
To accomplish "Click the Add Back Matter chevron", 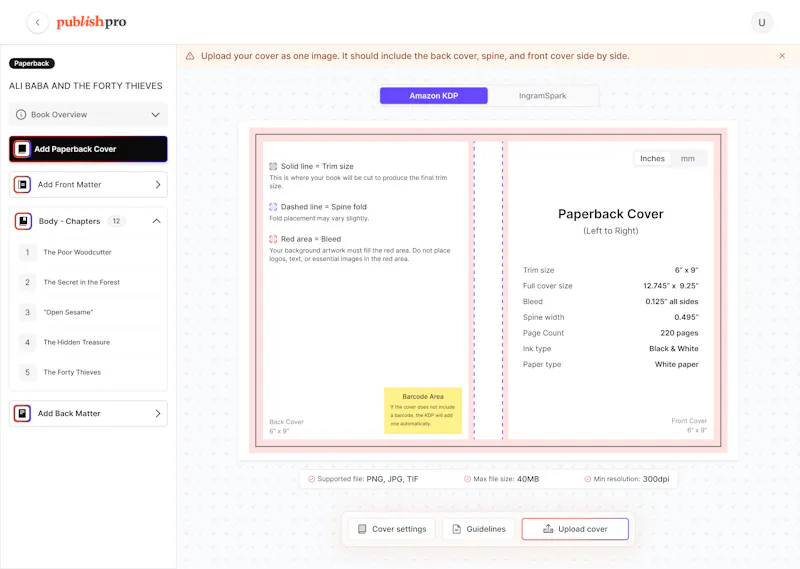I will click(158, 413).
